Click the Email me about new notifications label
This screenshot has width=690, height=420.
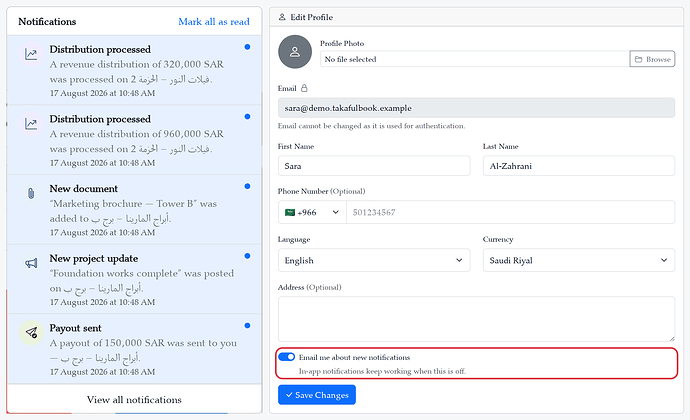coord(354,357)
